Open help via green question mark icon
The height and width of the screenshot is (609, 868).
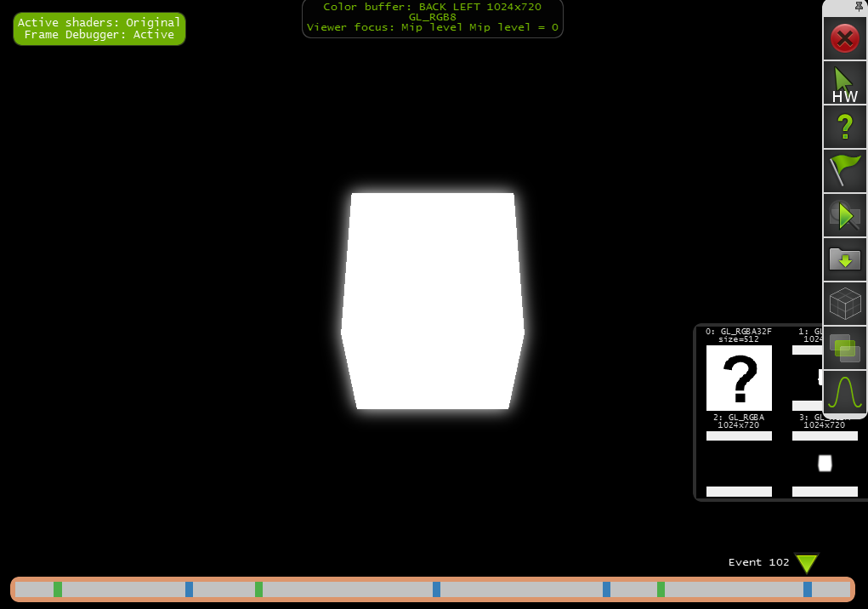pyautogui.click(x=845, y=128)
